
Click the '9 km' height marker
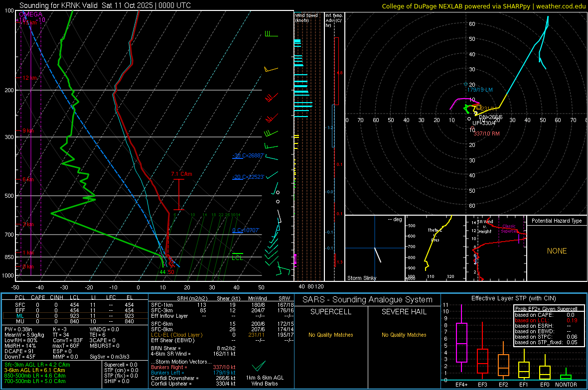pos(28,131)
